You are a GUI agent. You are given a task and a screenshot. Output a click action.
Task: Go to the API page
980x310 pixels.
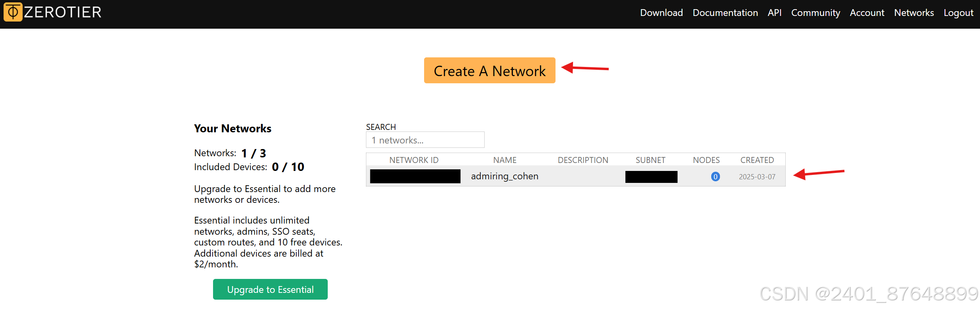[x=774, y=13]
